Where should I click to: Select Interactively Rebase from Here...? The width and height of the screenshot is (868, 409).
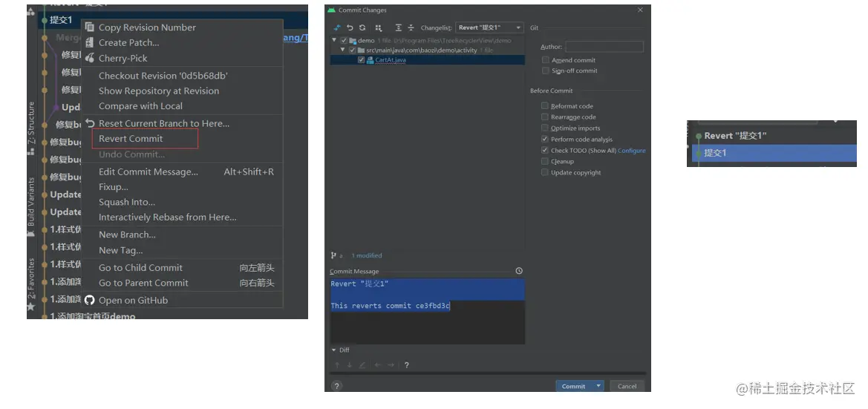coord(182,217)
